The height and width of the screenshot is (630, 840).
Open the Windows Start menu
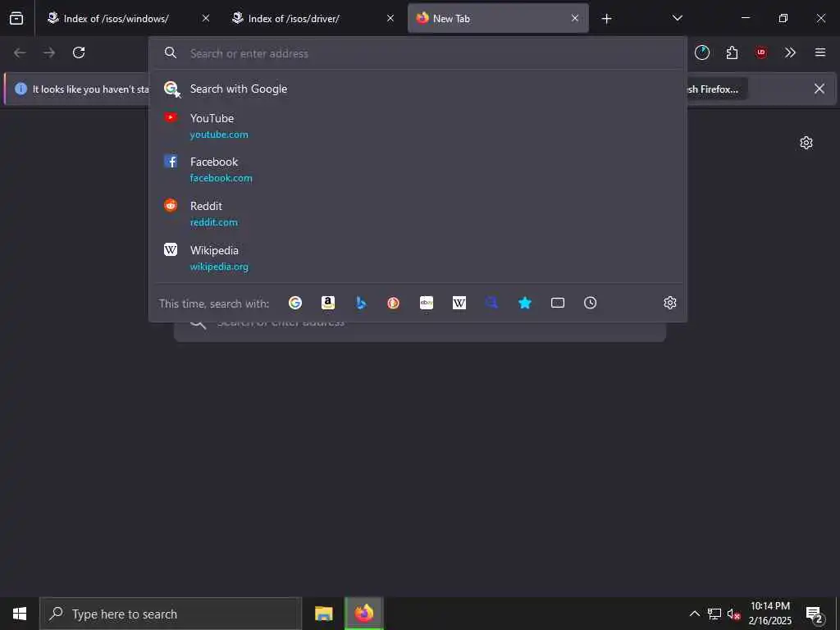20,614
